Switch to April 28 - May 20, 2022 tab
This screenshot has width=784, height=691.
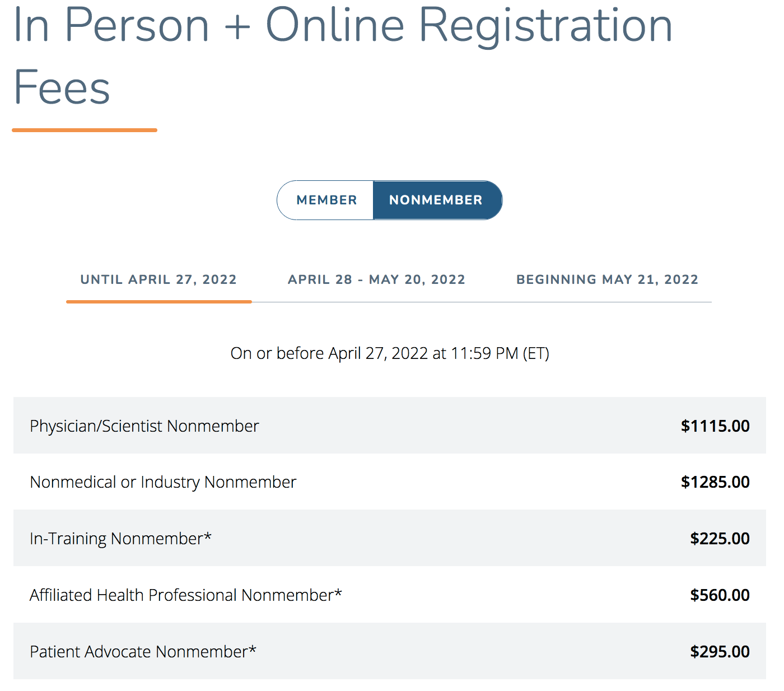click(376, 279)
